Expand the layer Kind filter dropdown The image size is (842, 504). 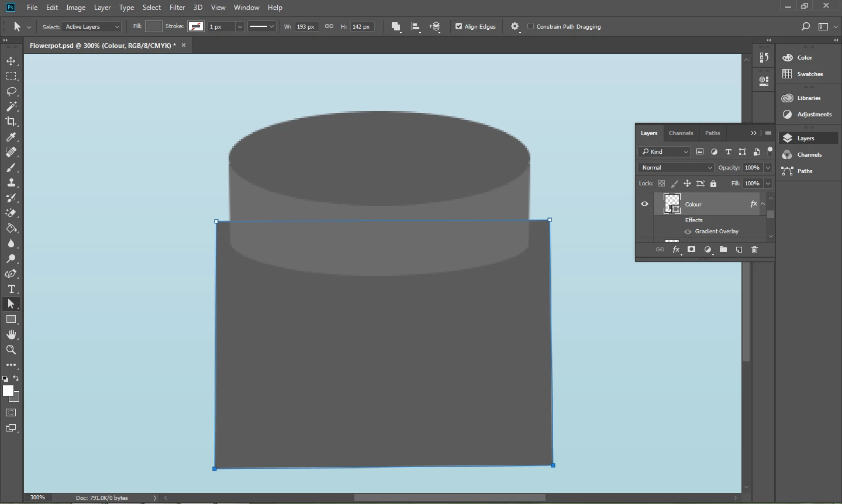(665, 152)
